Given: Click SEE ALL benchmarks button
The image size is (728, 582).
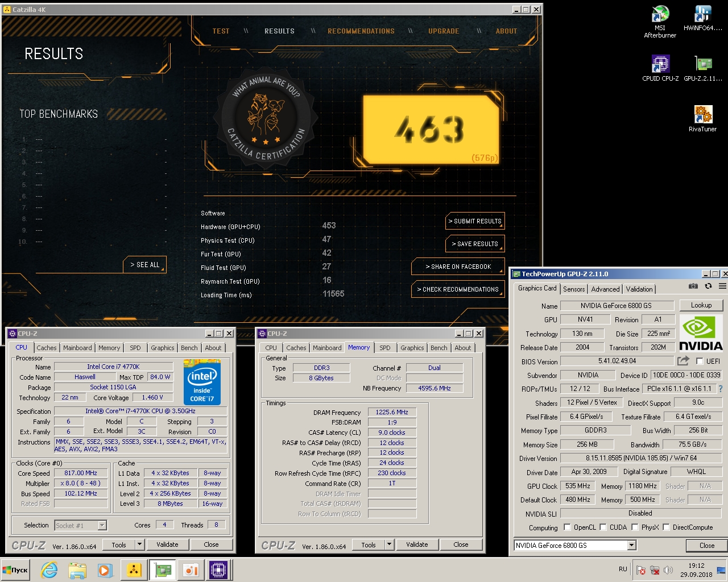Looking at the screenshot, I should pyautogui.click(x=145, y=265).
